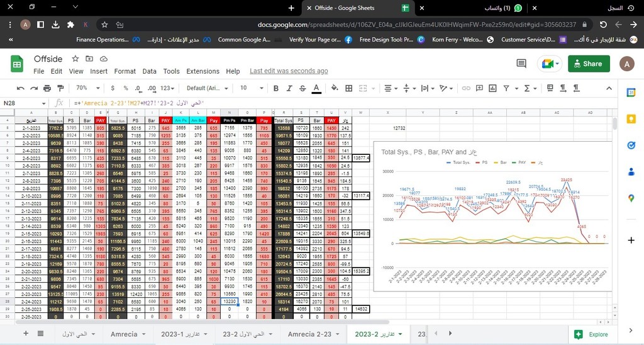Click the Total Sys., PS, Bar chart
Screen dimensions: 644x345
tap(492, 217)
